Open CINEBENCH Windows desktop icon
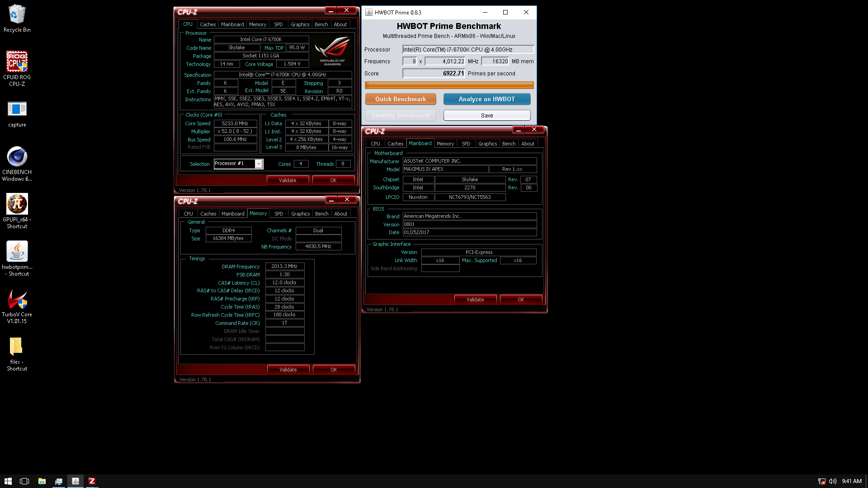The height and width of the screenshot is (488, 868). [x=17, y=164]
